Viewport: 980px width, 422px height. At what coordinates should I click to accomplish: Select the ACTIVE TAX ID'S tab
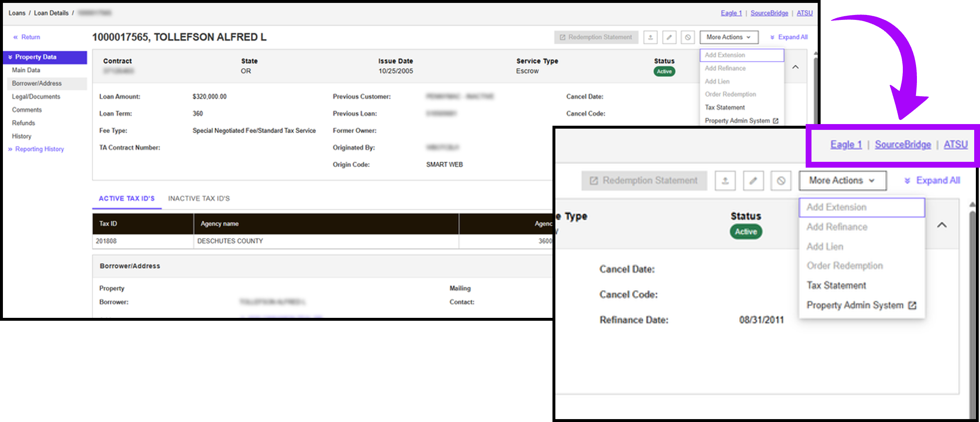click(x=127, y=199)
